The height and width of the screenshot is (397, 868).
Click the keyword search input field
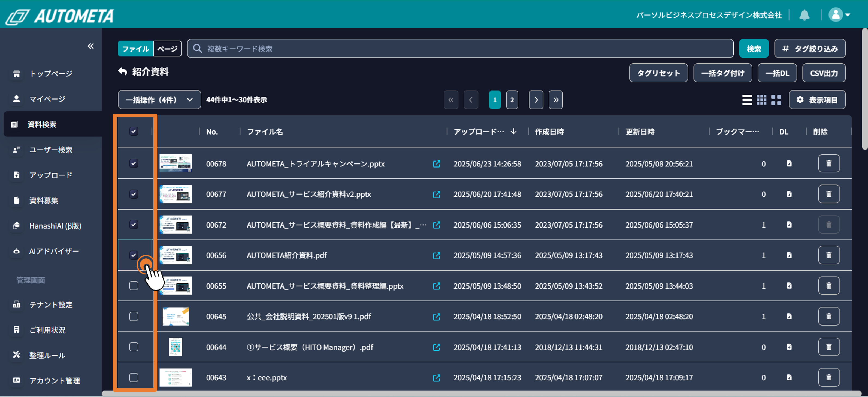(x=460, y=49)
